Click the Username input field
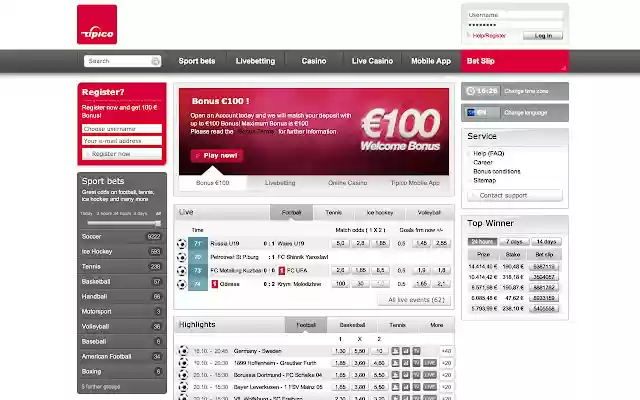The height and width of the screenshot is (400, 640). (515, 15)
